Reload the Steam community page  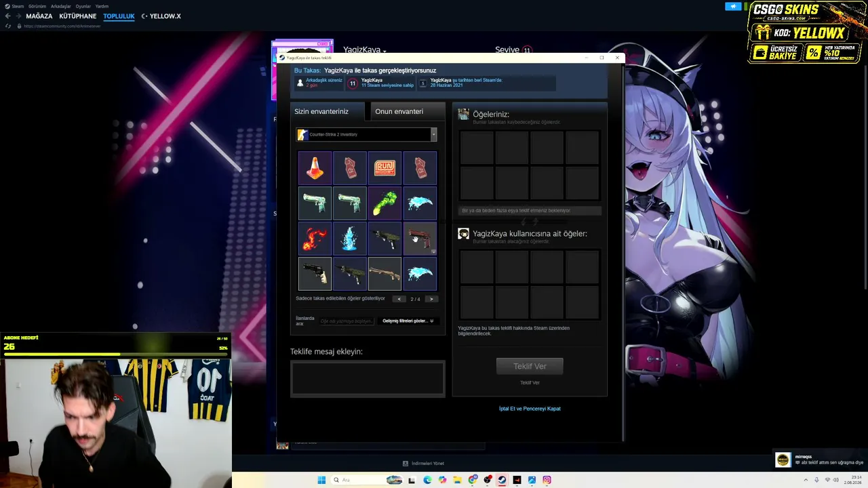[x=8, y=26]
